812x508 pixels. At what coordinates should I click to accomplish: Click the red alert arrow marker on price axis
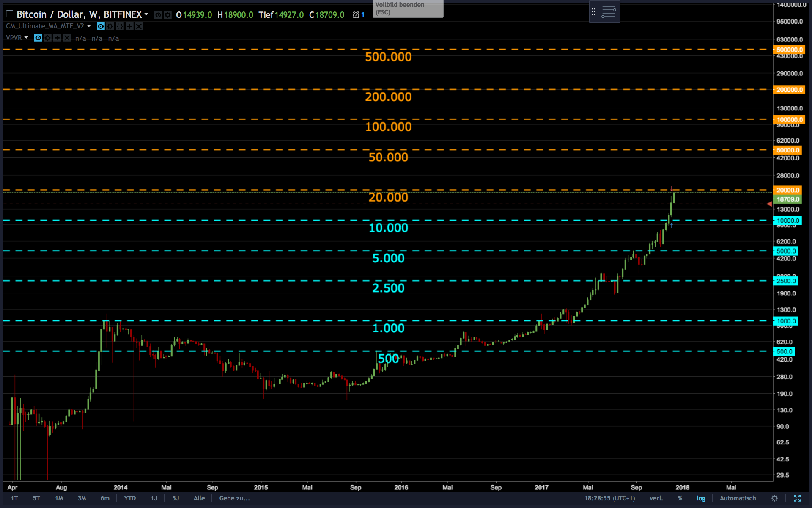[769, 204]
